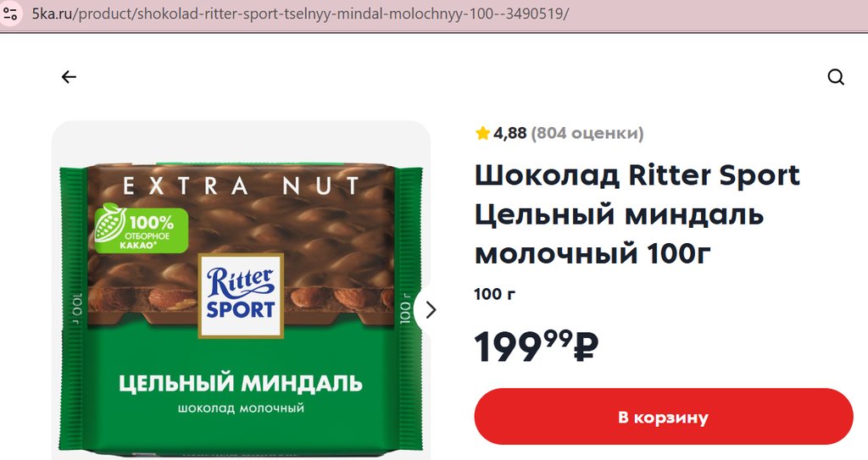Click the 4,88 rating value
This screenshot has height=460, width=868.
[x=509, y=133]
